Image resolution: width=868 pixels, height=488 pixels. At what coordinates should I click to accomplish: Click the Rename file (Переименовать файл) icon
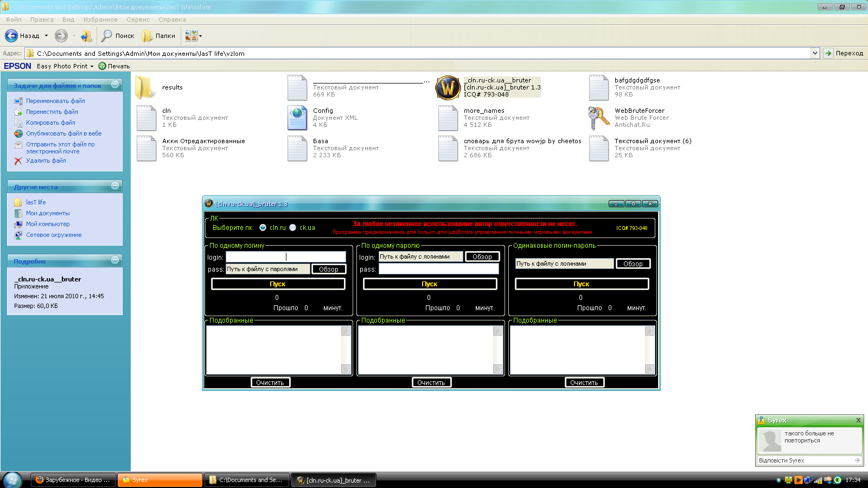pyautogui.click(x=18, y=101)
